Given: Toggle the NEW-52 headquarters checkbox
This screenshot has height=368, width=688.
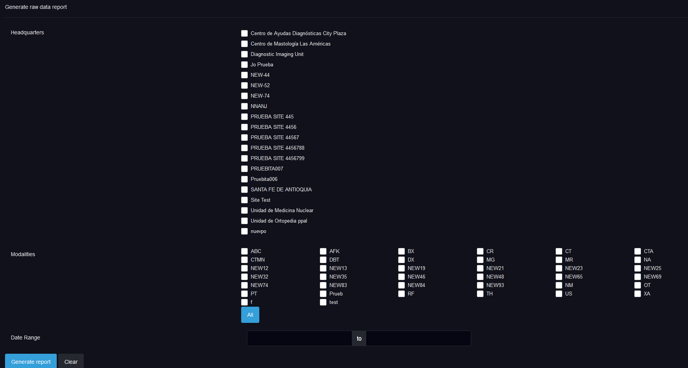Looking at the screenshot, I should pos(244,86).
